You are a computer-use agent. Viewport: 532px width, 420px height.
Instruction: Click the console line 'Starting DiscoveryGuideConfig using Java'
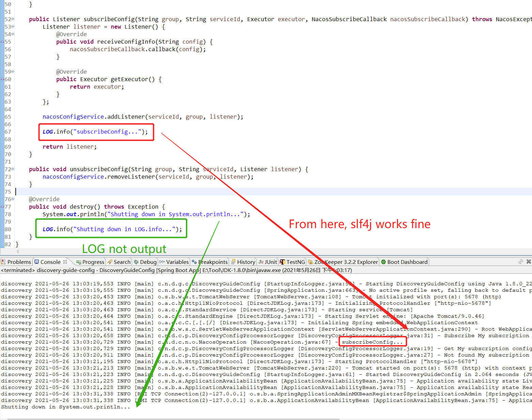[267, 284]
